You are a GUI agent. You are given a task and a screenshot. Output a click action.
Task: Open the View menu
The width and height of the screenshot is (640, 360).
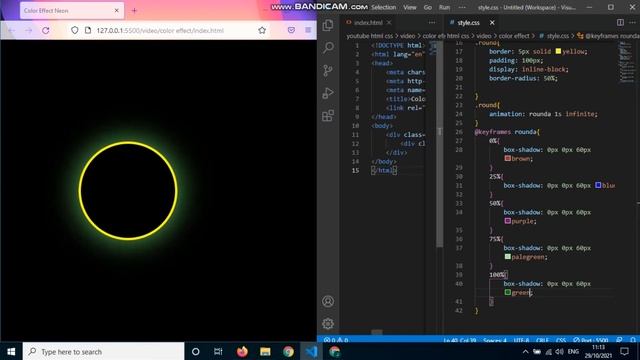(410, 7)
